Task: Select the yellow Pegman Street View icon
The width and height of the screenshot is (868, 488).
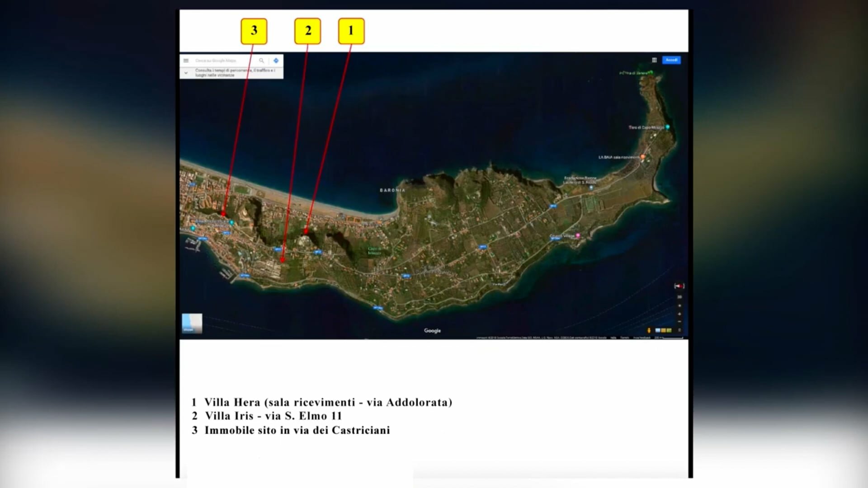Action: point(649,330)
